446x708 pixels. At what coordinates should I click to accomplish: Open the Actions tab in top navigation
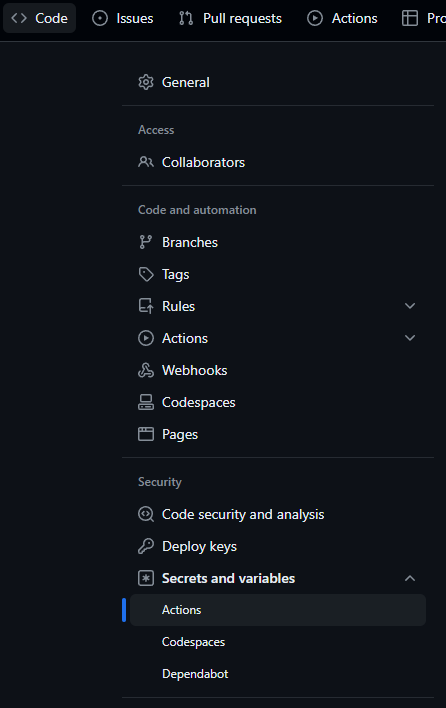343,18
